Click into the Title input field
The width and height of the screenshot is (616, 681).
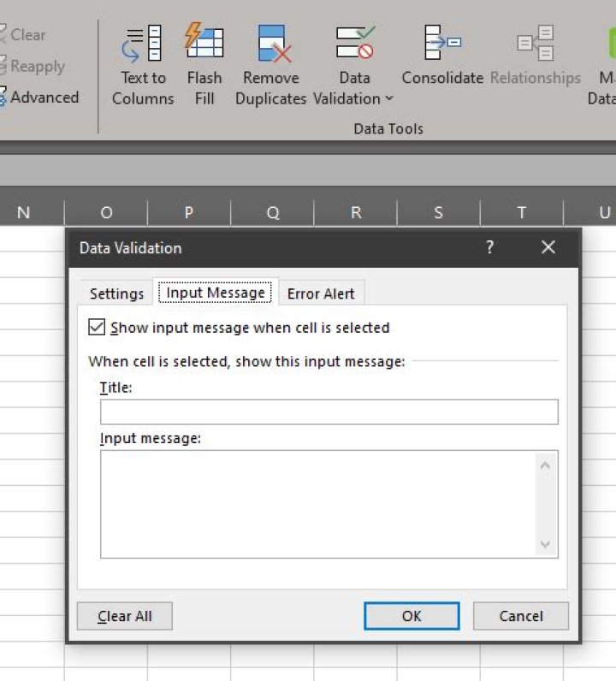[329, 412]
